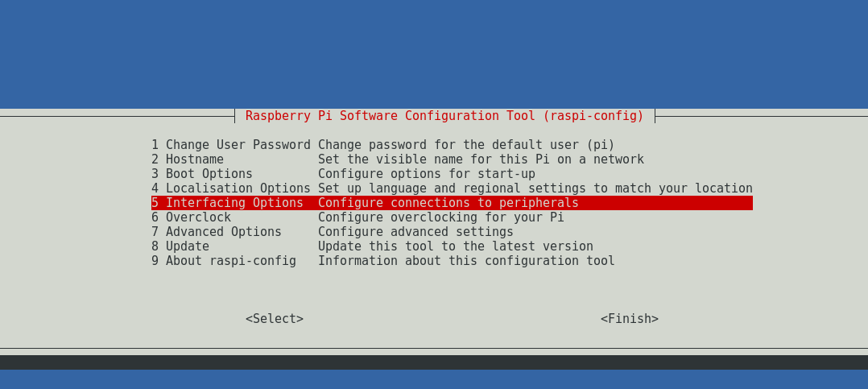Screen dimensions: 868x389
Task: Click 'Update this tool to the latest version' text
Action: pyautogui.click(x=455, y=246)
